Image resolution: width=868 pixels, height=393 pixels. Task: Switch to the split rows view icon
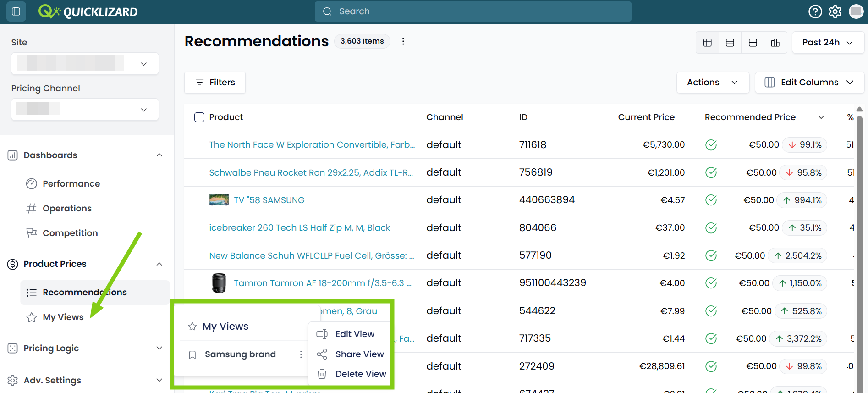(753, 43)
